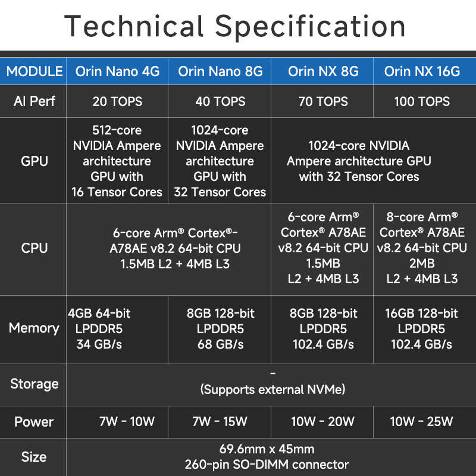This screenshot has height=476, width=476.
Task: Select the AI Perf row label
Action: 34,101
